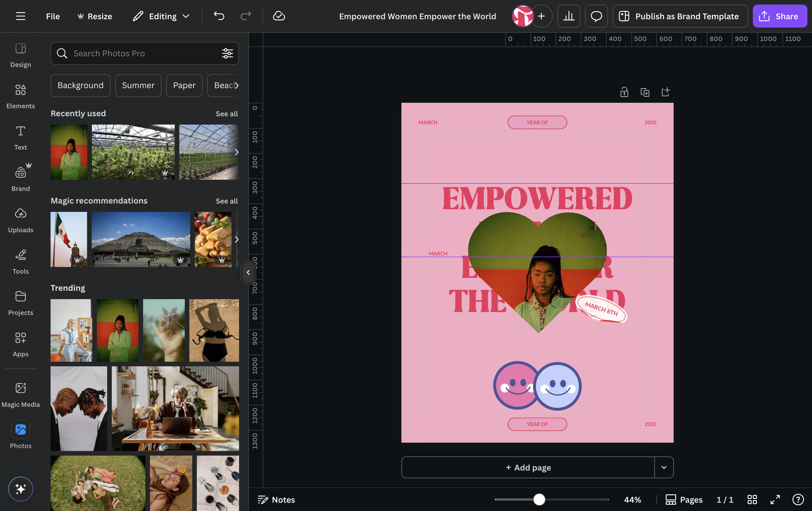Click Publish as Brand Template
The height and width of the screenshot is (511, 812).
coord(680,16)
